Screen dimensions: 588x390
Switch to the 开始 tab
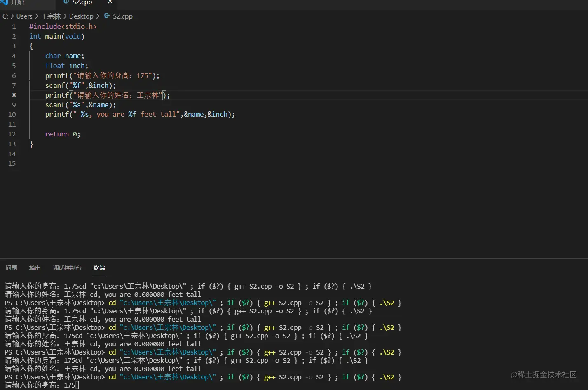(17, 2)
